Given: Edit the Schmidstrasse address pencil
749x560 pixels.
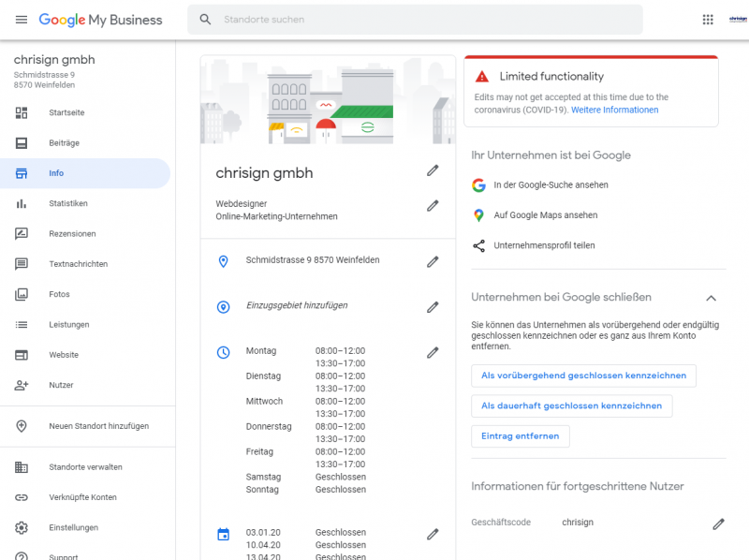Looking at the screenshot, I should (433, 262).
